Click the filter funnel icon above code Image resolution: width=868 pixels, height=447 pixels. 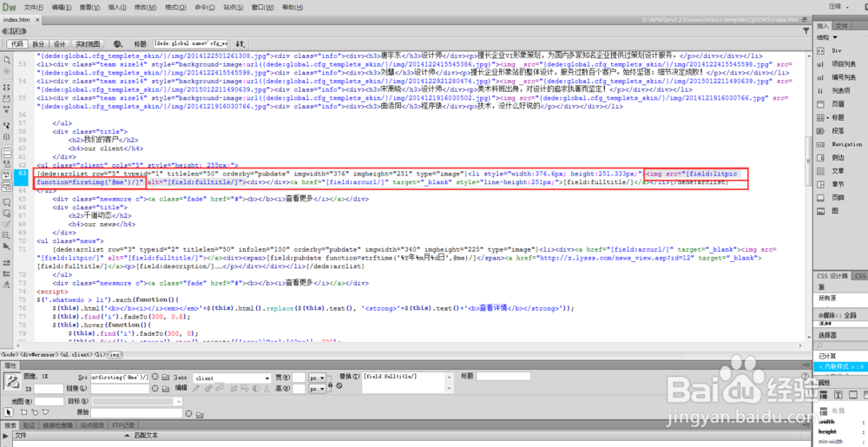pyautogui.click(x=806, y=31)
